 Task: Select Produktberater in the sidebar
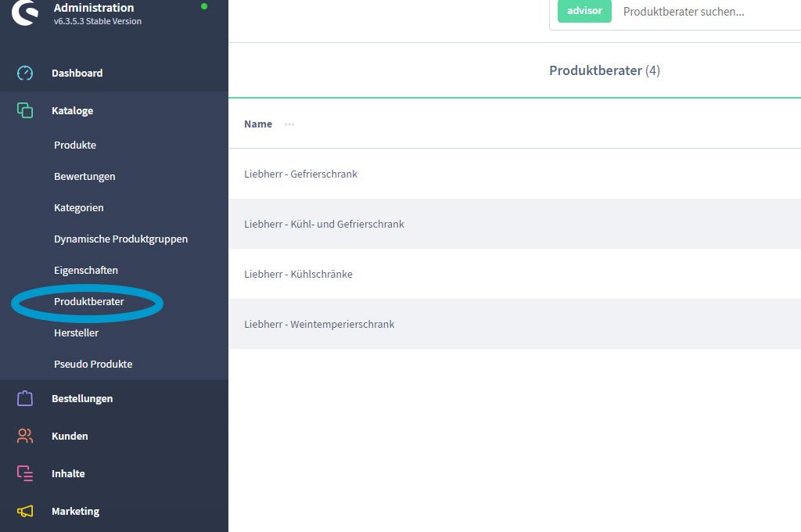pyautogui.click(x=89, y=301)
